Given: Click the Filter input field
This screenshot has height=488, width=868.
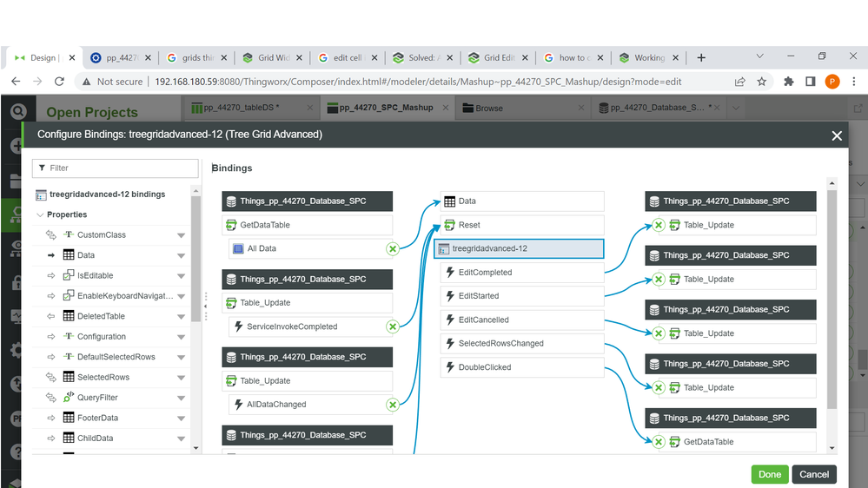Looking at the screenshot, I should coord(117,168).
